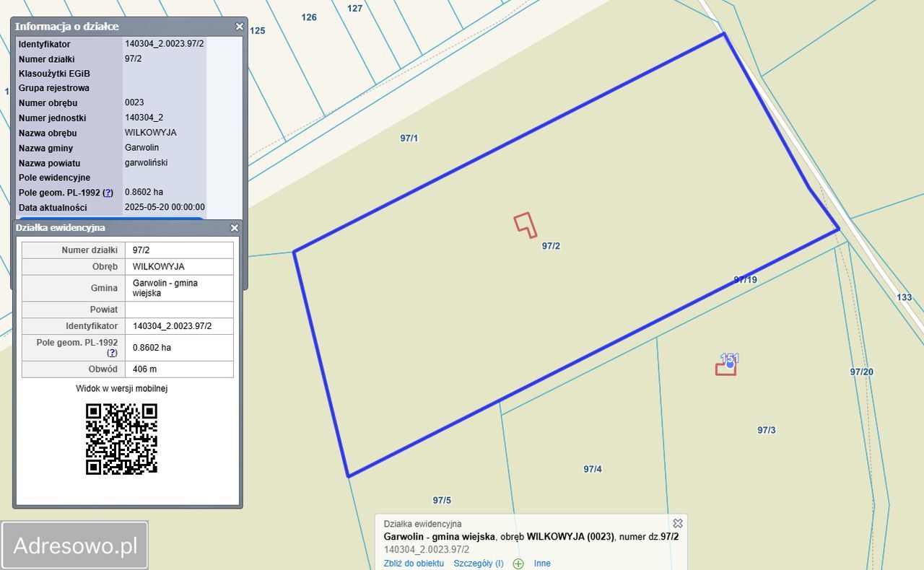Select the 97/1 parcel label on map
924x570 pixels.
tap(409, 138)
